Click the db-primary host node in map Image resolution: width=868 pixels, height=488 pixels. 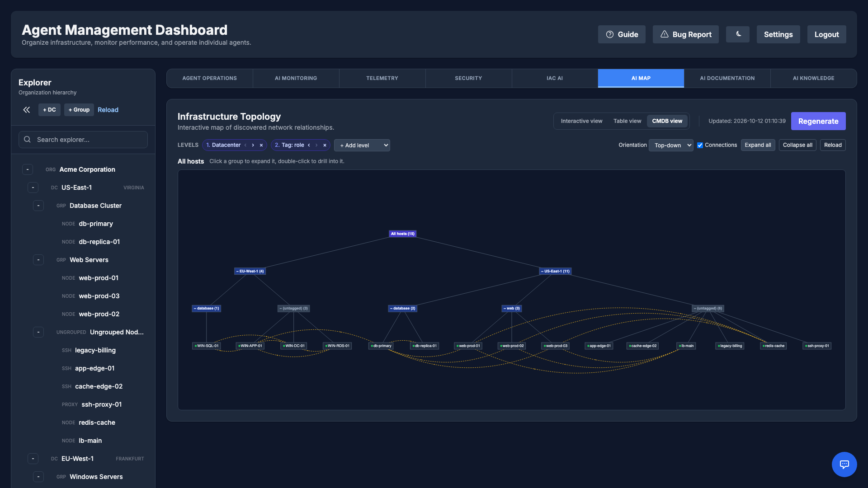[381, 346]
